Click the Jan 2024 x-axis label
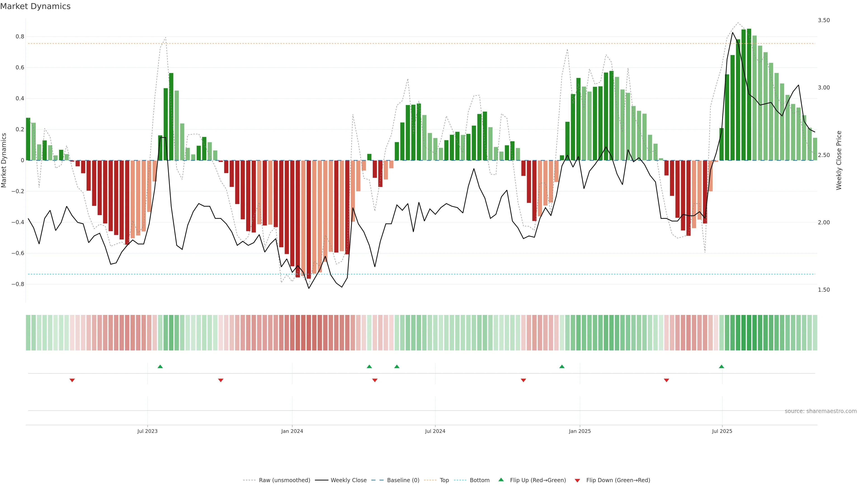 point(292,431)
